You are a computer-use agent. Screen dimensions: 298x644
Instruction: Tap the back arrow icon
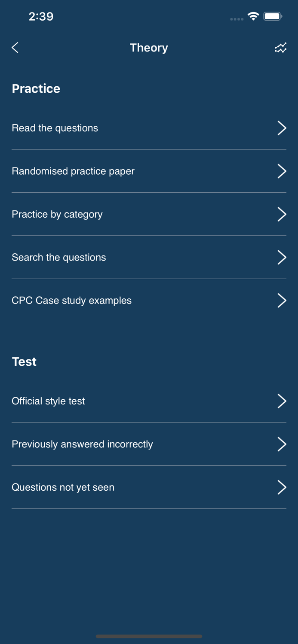(x=15, y=48)
